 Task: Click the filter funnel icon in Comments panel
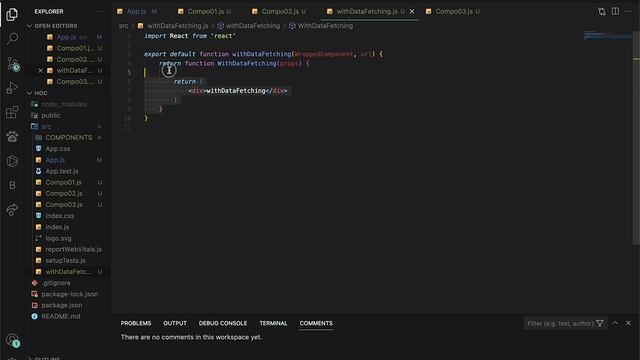click(x=600, y=323)
